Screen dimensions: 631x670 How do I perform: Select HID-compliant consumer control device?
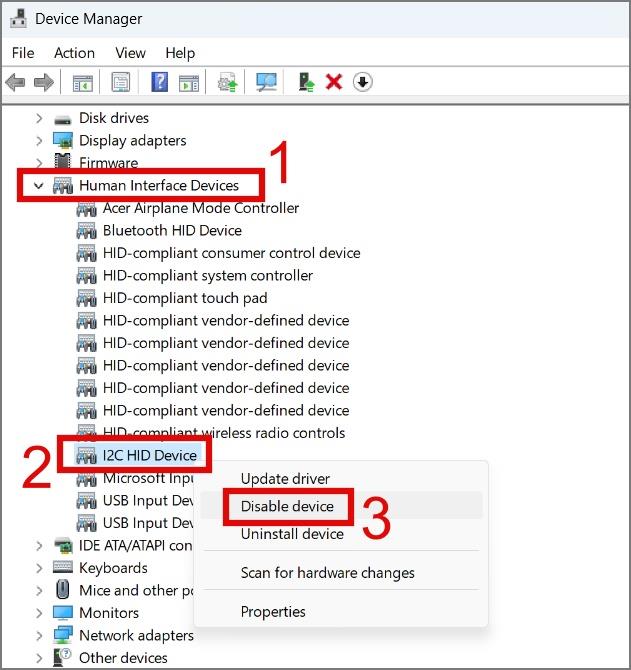pyautogui.click(x=232, y=253)
